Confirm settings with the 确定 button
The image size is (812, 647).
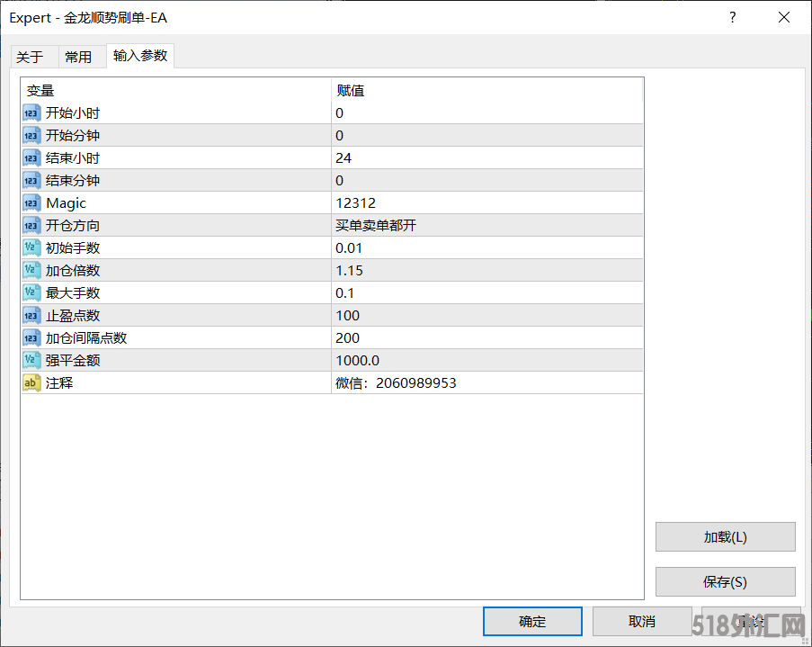point(532,621)
